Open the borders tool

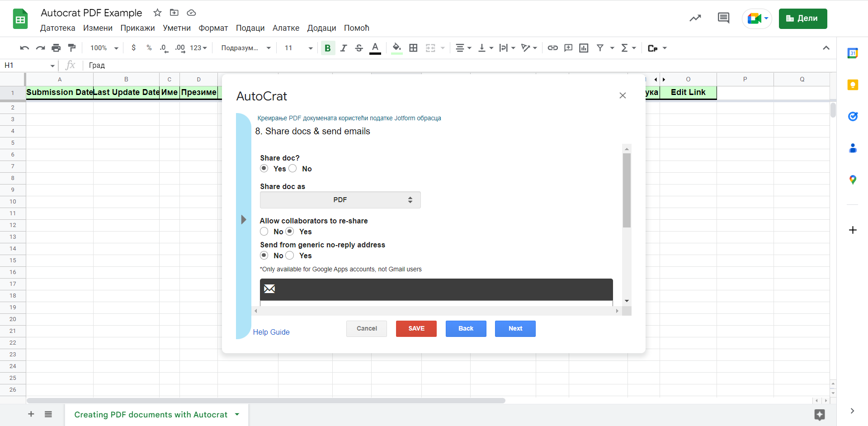(413, 48)
